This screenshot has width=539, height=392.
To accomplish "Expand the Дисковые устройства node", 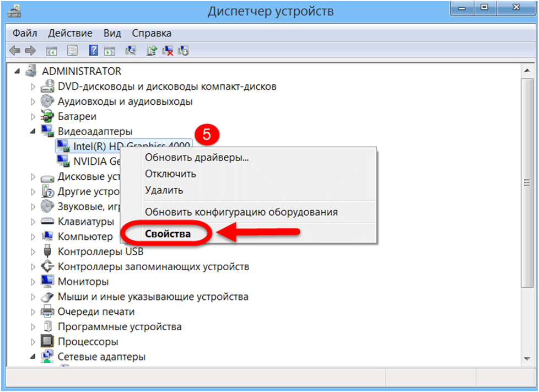I will 33,176.
